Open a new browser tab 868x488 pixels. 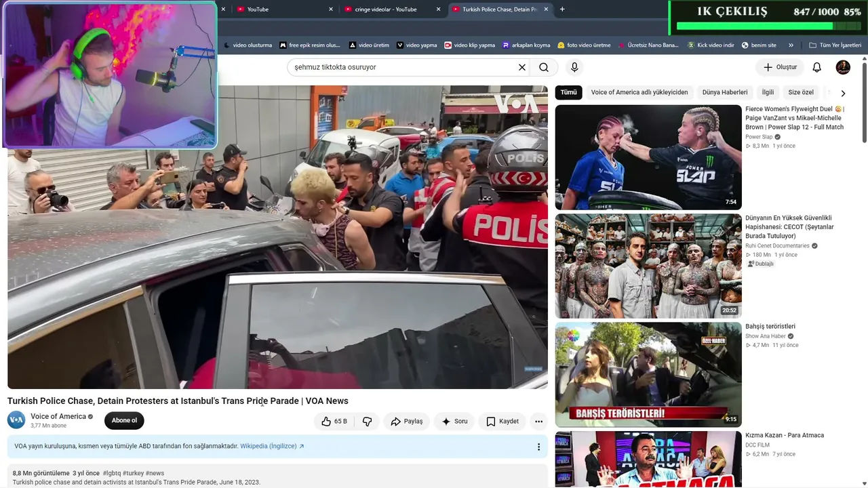tap(562, 9)
